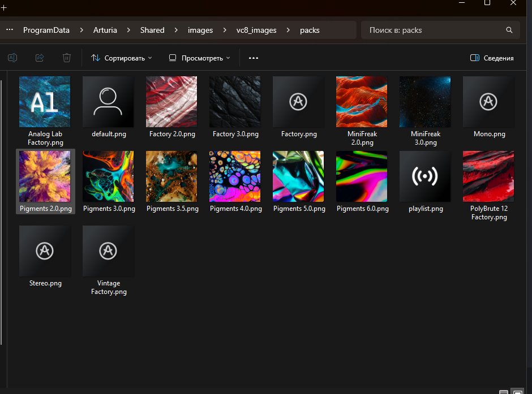Open the toolbar more options ellipsis
This screenshot has height=394, width=532.
coord(254,58)
